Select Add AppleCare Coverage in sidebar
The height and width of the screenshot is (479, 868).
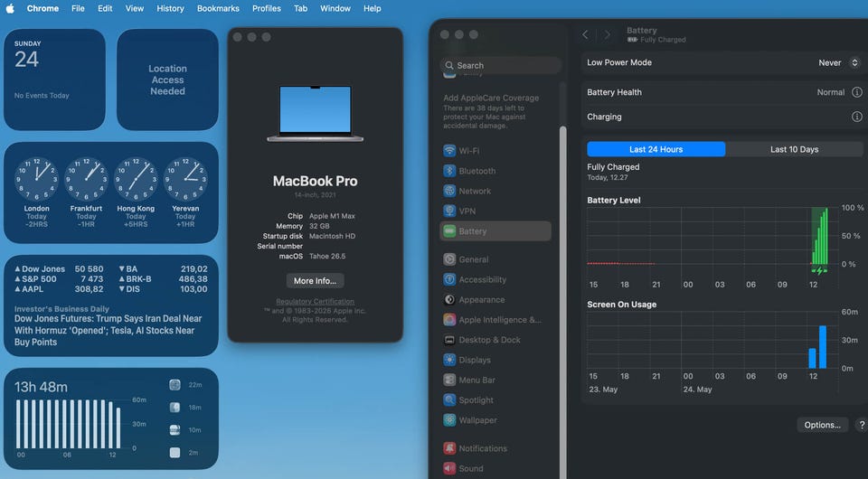(491, 111)
